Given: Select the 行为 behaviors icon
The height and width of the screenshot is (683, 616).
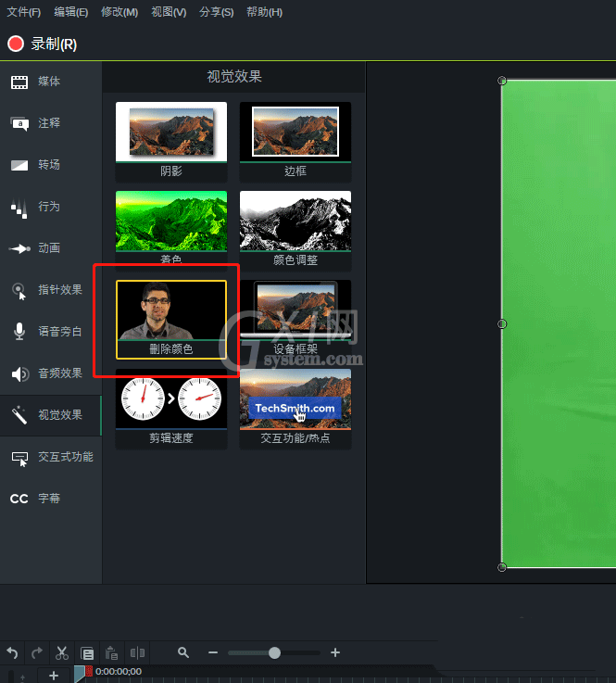Looking at the screenshot, I should click(19, 209).
